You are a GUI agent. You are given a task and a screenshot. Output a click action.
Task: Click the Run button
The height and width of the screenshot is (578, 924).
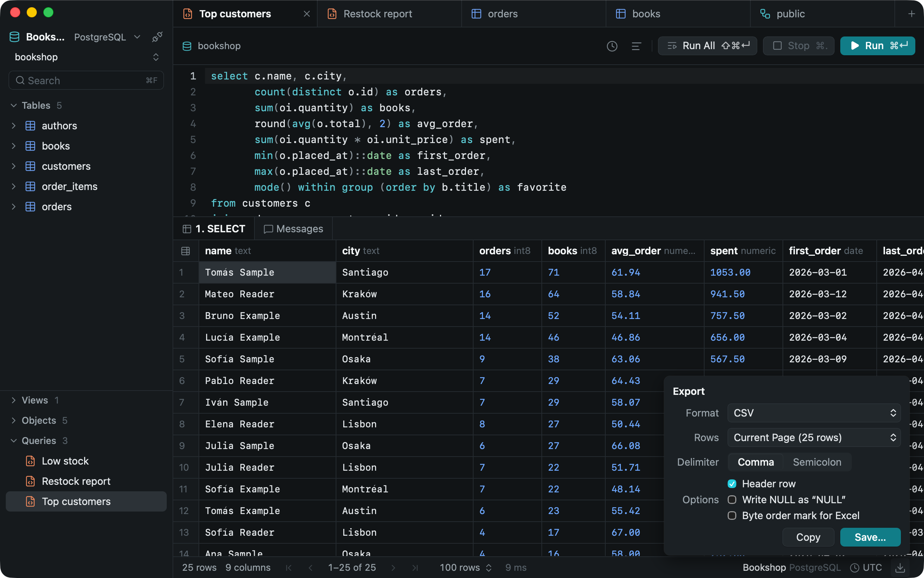pos(877,46)
